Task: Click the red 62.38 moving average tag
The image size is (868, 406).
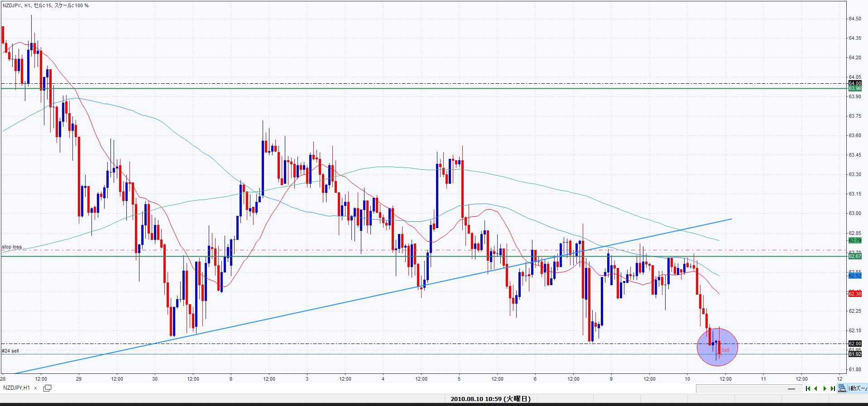Action: pos(855,294)
